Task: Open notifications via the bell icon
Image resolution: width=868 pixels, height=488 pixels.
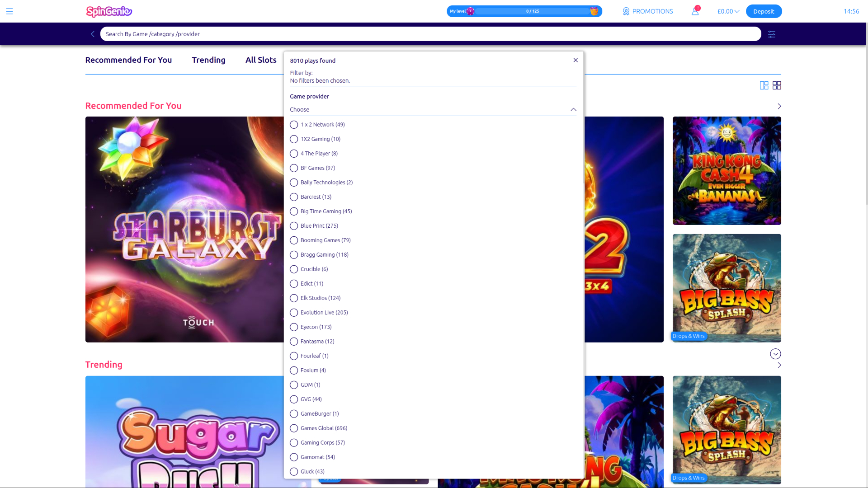Action: pyautogui.click(x=695, y=11)
